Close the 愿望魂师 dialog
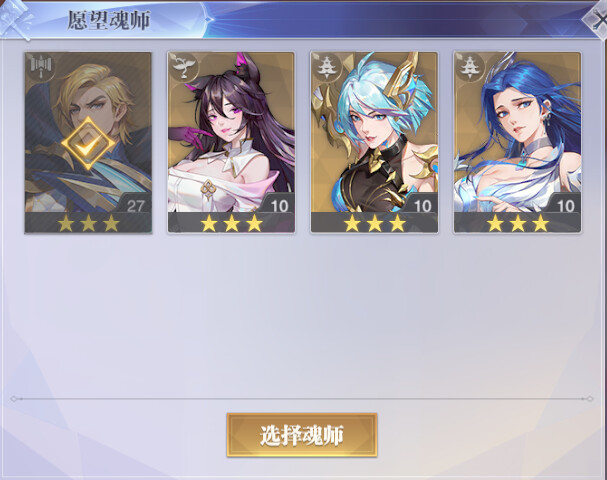This screenshot has width=607, height=480. tap(597, 20)
